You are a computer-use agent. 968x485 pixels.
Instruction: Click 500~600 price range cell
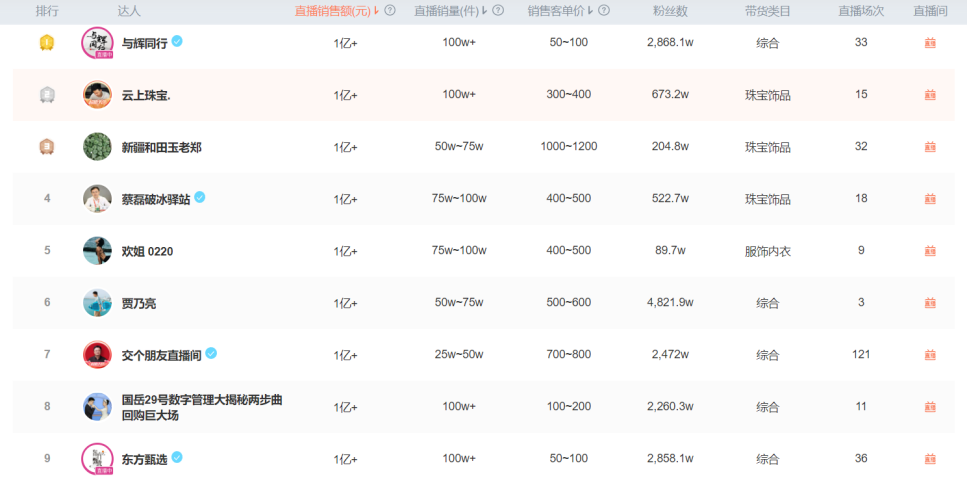pos(568,302)
